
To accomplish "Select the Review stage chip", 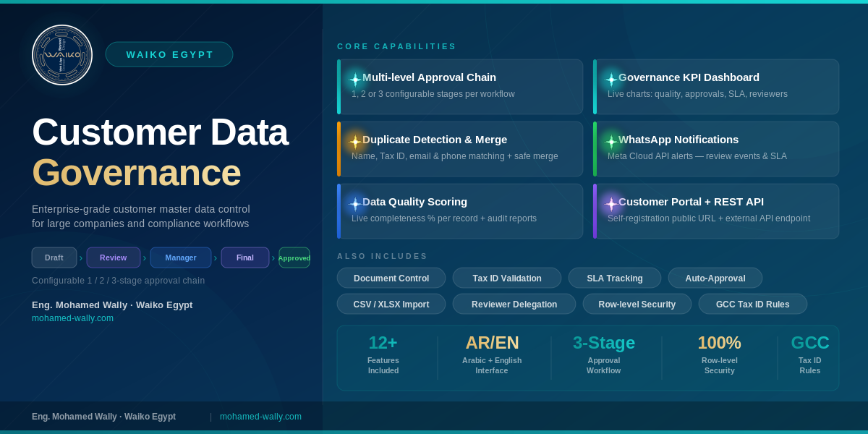I will (114, 258).
